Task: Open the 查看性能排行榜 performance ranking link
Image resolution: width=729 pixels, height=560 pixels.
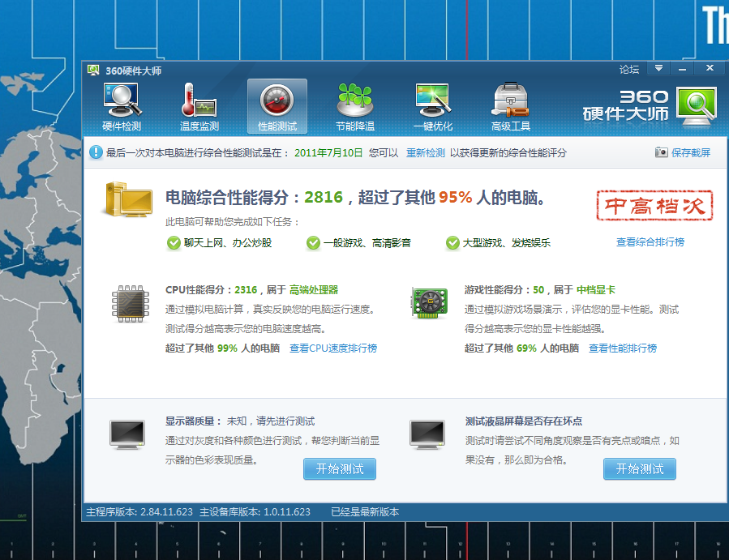Action: point(623,348)
